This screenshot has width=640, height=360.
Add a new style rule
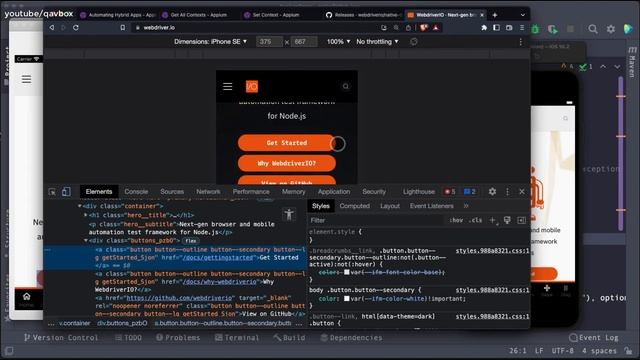[493, 220]
